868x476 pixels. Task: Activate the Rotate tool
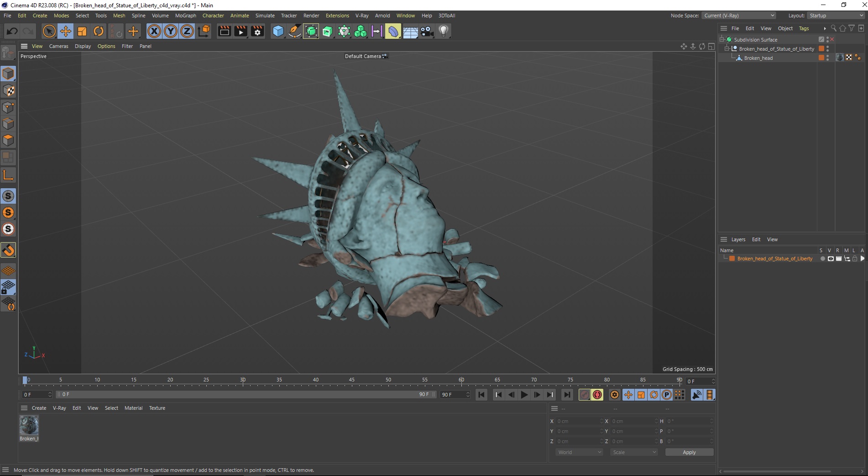point(99,31)
